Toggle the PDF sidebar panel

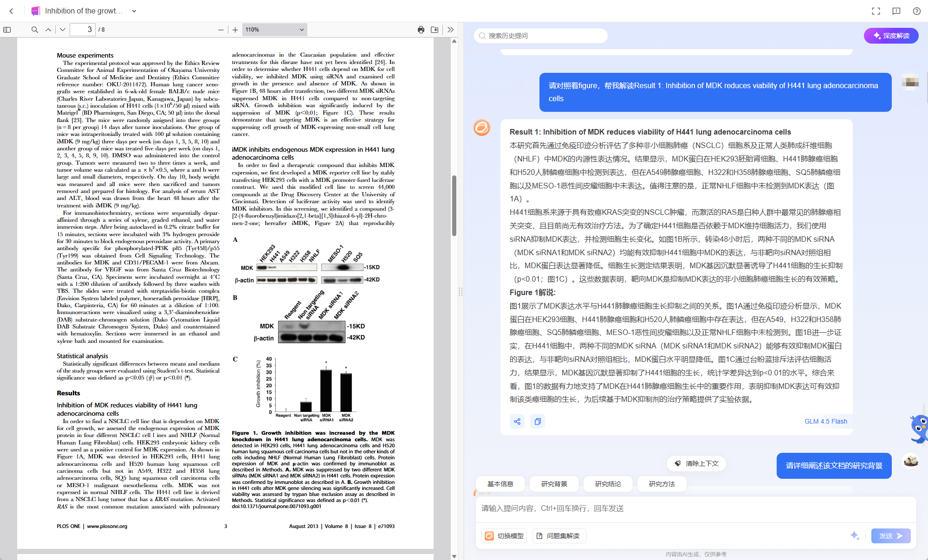pos(7,30)
